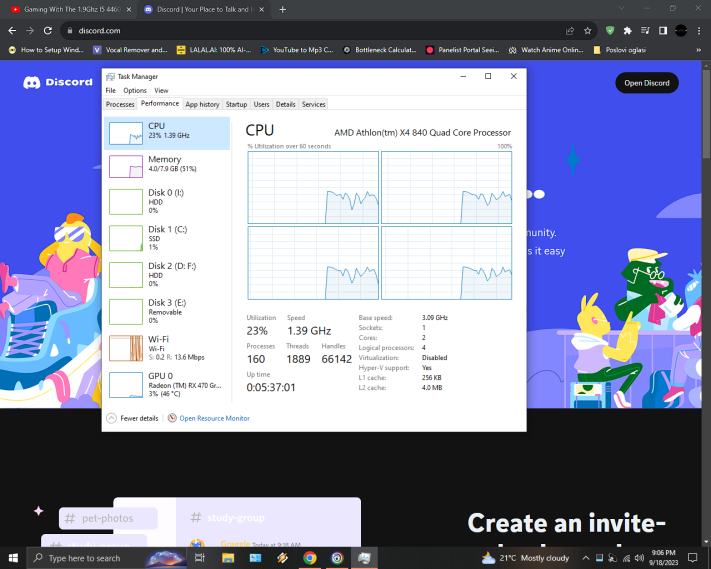
Task: Reload the Discord page
Action: [x=48, y=30]
